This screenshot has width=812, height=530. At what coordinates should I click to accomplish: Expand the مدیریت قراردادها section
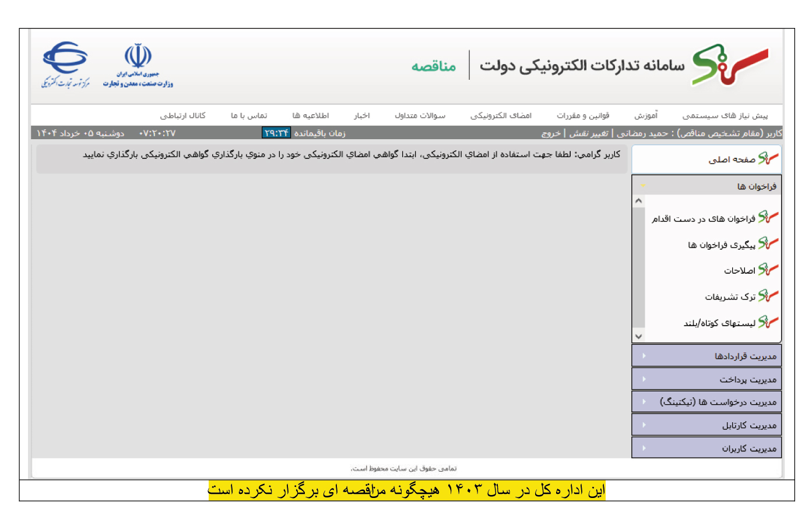pyautogui.click(x=706, y=355)
